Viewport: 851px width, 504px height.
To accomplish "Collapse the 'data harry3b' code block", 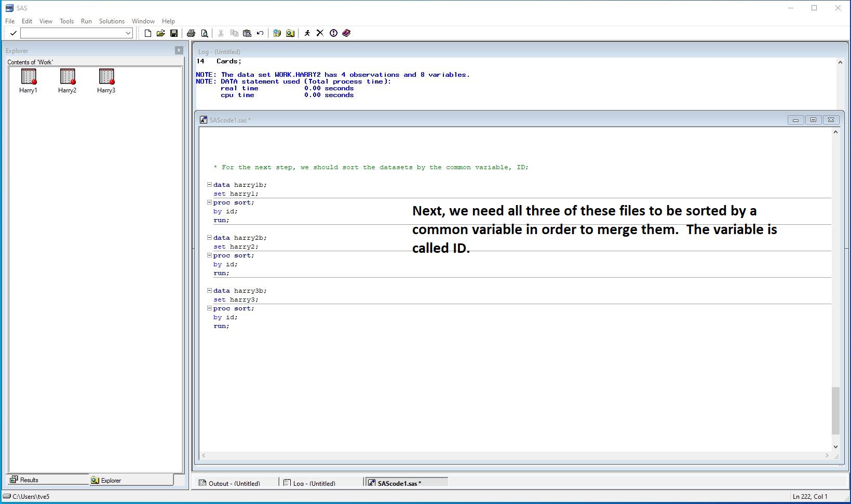I will tap(209, 291).
